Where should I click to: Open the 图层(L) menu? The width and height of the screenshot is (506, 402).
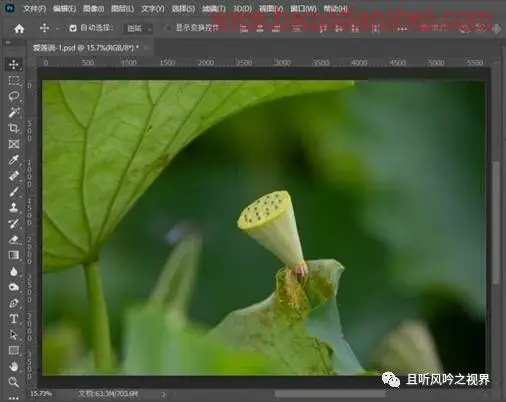pos(122,9)
